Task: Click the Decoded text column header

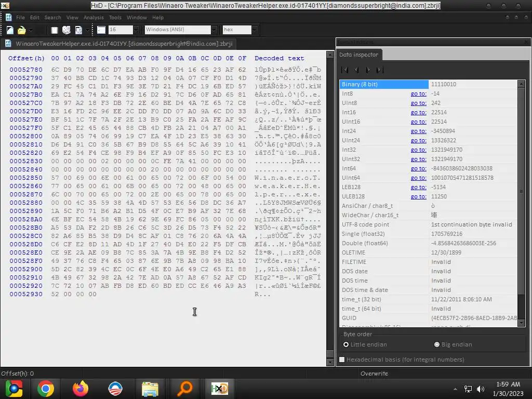Action: click(x=279, y=58)
